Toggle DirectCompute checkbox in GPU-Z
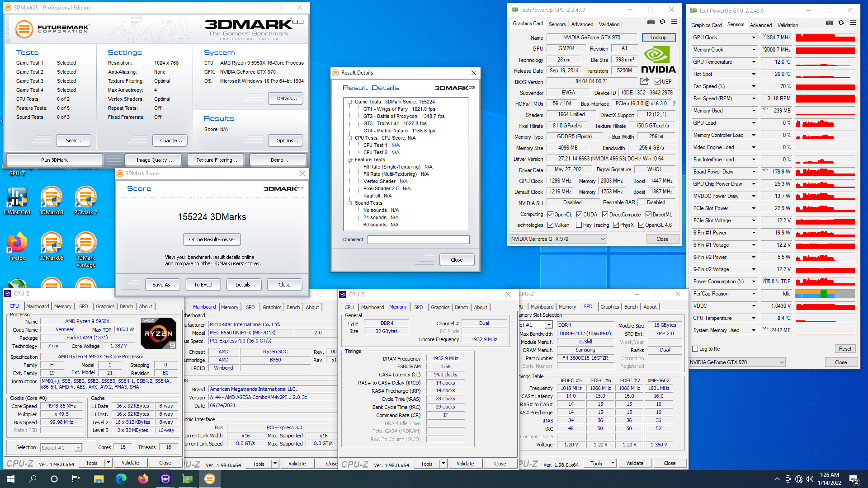The image size is (868, 488). (605, 215)
